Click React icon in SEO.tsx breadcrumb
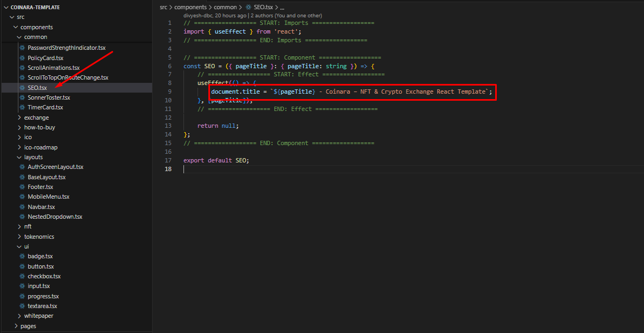This screenshot has width=644, height=333. coord(248,8)
